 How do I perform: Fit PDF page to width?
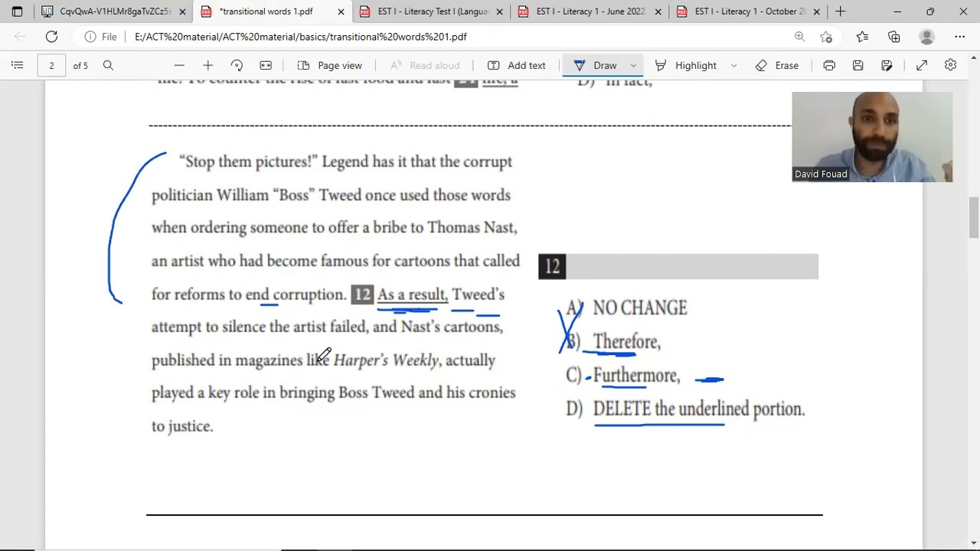coord(266,66)
